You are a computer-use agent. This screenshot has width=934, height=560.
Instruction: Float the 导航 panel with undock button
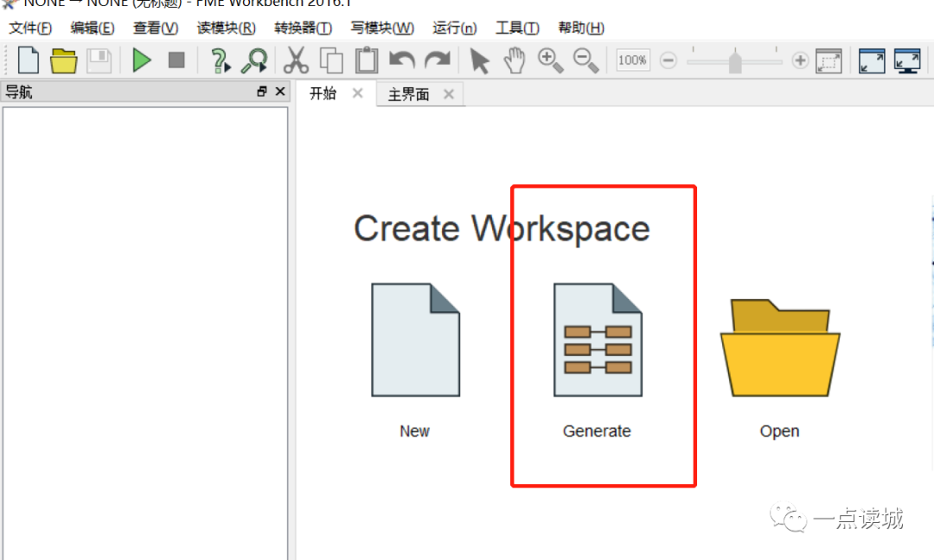(262, 92)
